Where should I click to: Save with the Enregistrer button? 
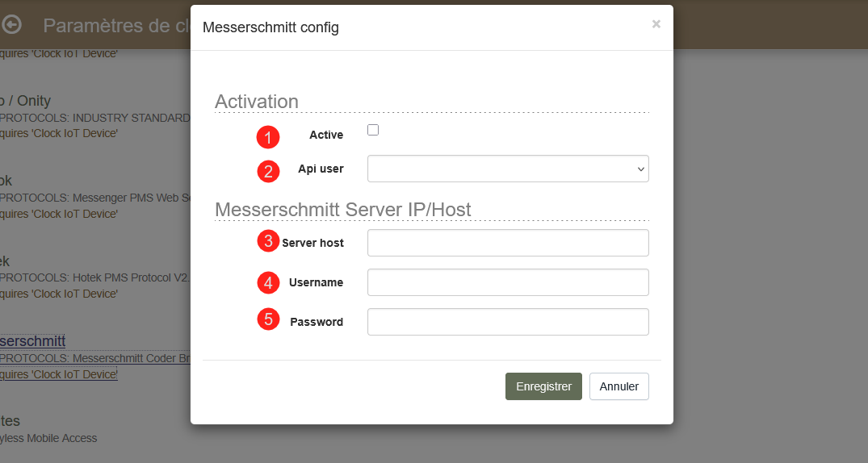point(543,386)
